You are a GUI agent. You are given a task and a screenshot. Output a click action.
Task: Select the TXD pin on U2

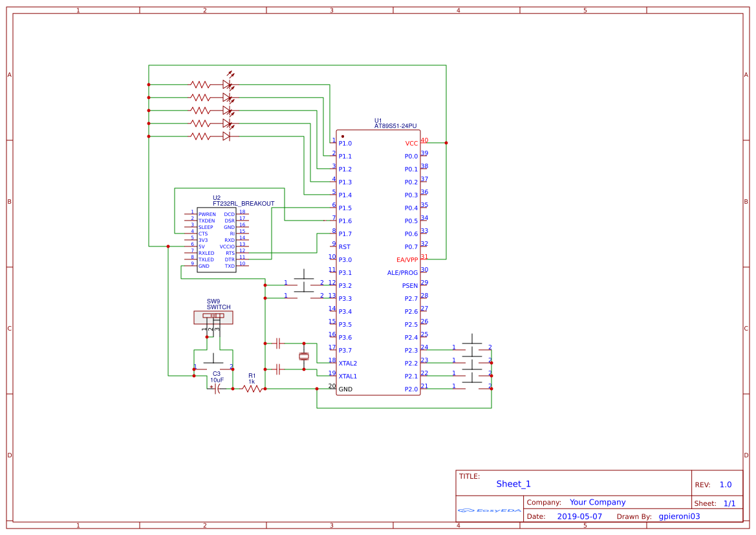click(x=230, y=266)
